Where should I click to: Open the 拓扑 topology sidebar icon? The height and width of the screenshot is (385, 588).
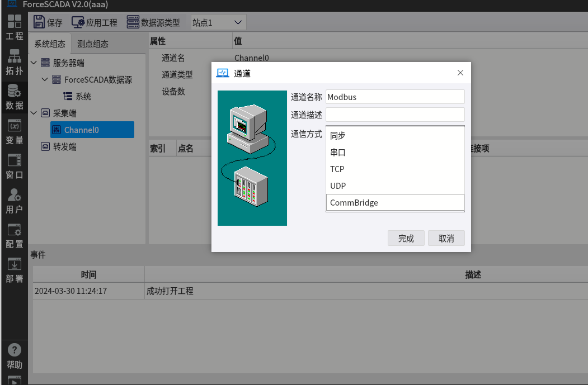pyautogui.click(x=15, y=62)
